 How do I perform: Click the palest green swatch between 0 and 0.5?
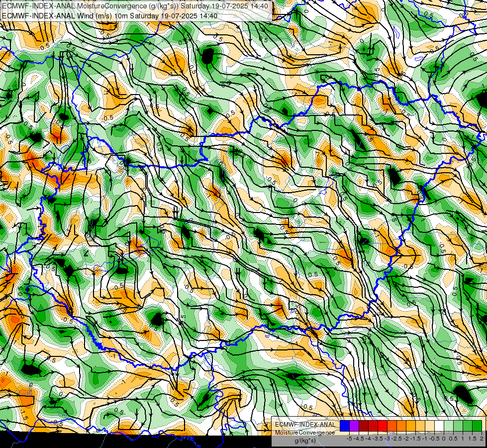click(449, 426)
